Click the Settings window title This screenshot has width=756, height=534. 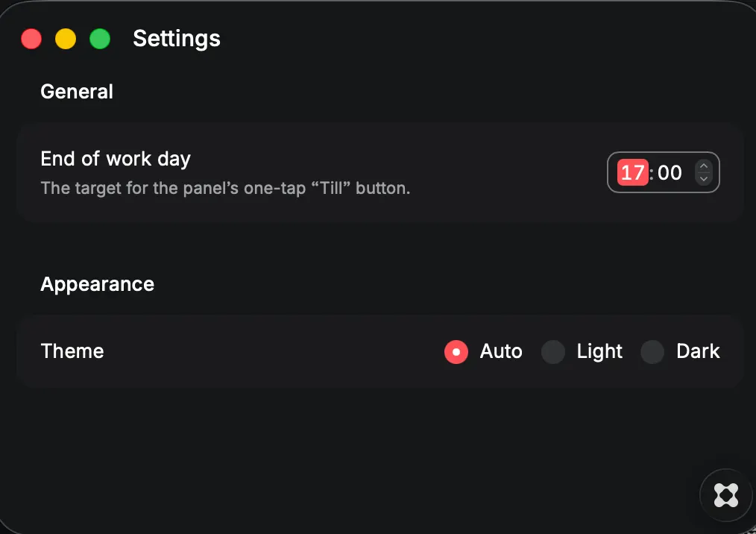pyautogui.click(x=177, y=39)
